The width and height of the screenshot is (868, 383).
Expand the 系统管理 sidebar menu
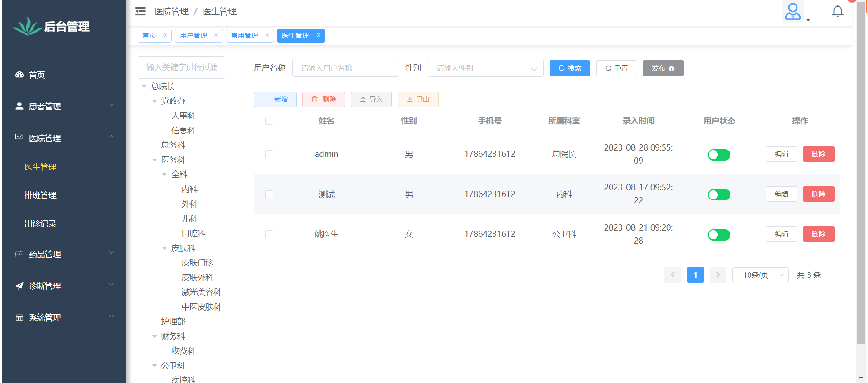[64, 317]
